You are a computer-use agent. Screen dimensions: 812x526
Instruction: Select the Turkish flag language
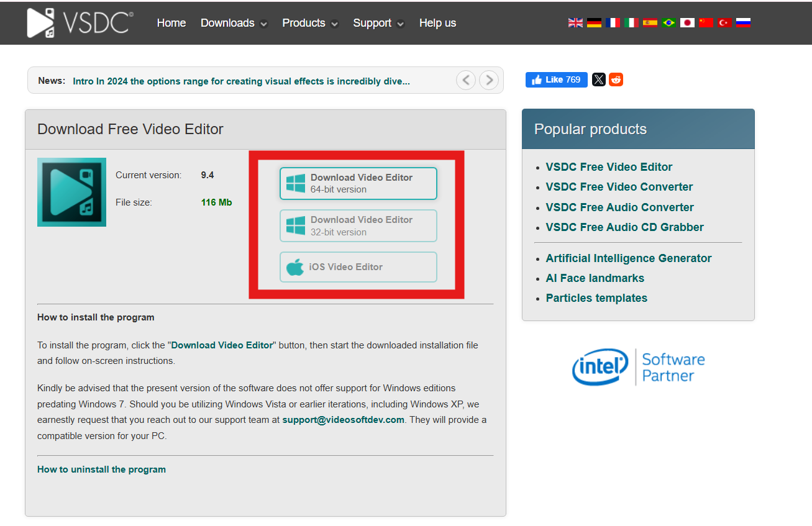coord(724,22)
